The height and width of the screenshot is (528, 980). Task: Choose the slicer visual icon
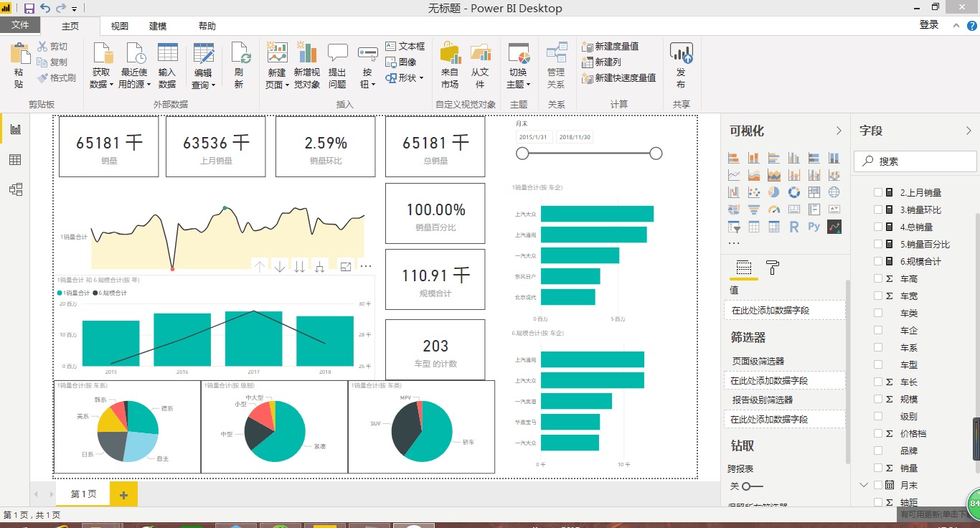coord(734,227)
